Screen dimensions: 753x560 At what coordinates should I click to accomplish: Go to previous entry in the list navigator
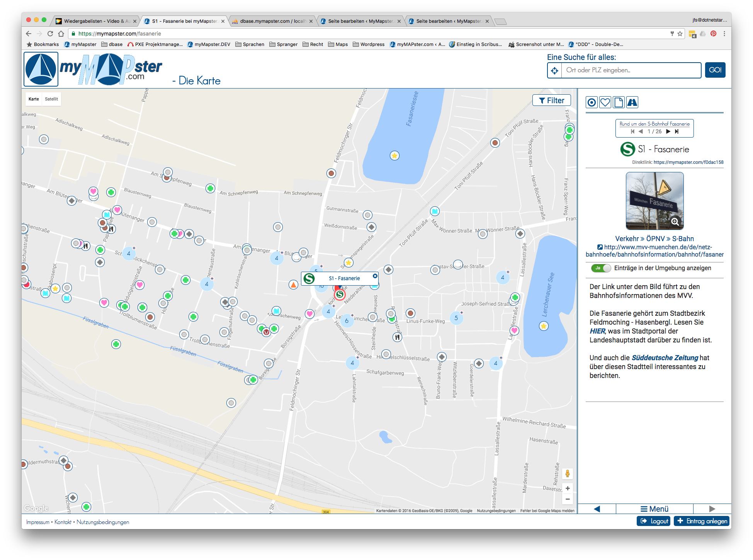641,131
